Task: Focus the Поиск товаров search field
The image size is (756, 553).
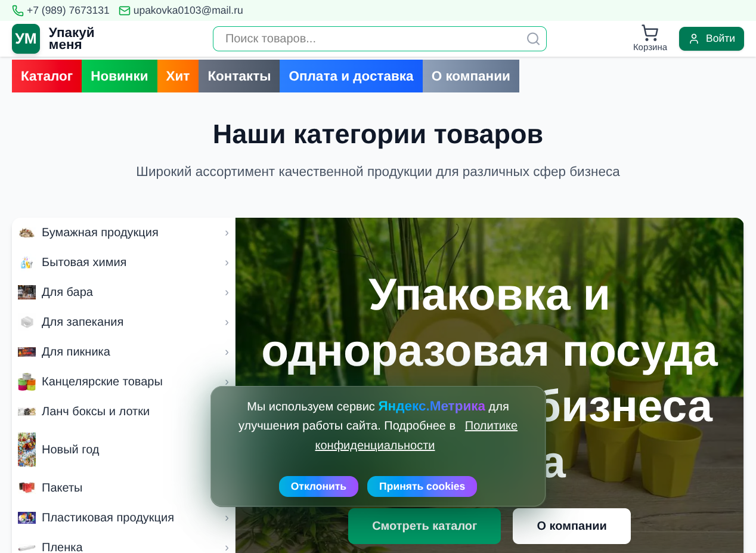Action: (380, 39)
